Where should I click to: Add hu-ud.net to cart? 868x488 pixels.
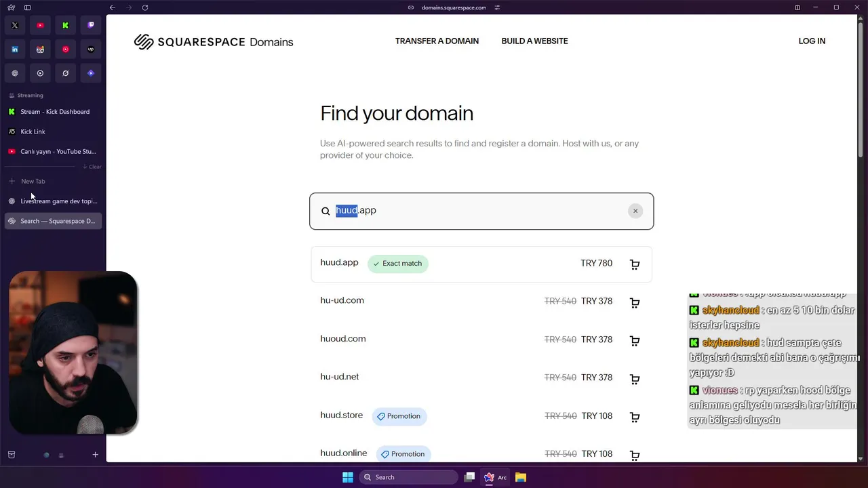(635, 379)
